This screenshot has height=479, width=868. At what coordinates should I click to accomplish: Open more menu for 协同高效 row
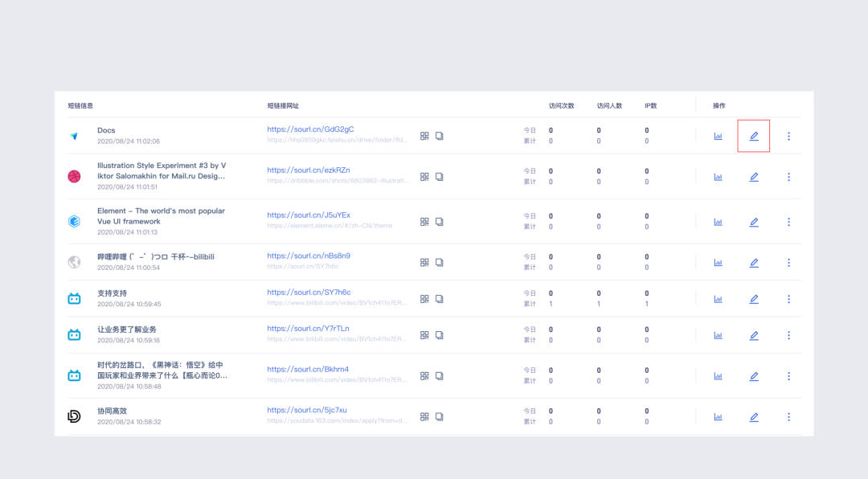pyautogui.click(x=789, y=417)
